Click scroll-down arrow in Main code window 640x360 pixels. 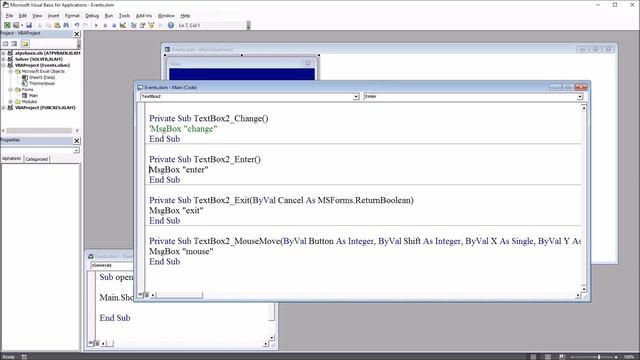pyautogui.click(x=584, y=289)
